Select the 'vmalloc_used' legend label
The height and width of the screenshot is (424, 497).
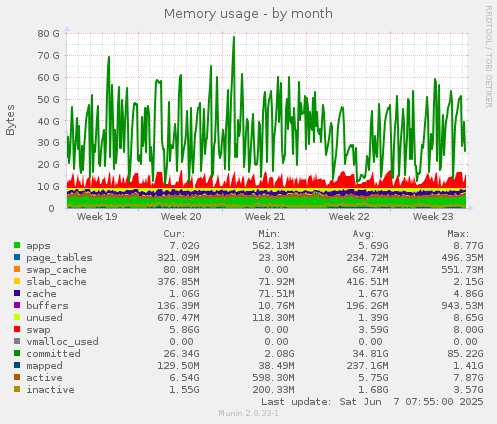[62, 342]
